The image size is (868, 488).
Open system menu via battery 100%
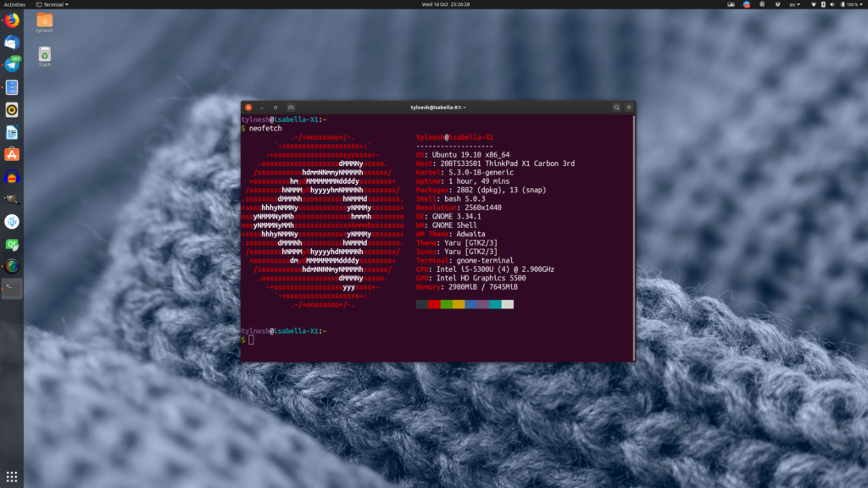coord(851,4)
